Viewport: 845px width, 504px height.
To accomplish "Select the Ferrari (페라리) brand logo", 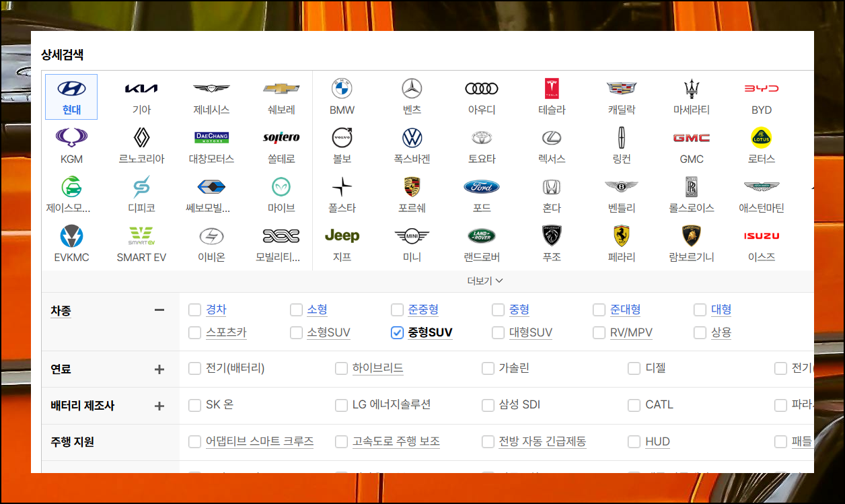I will click(x=622, y=236).
